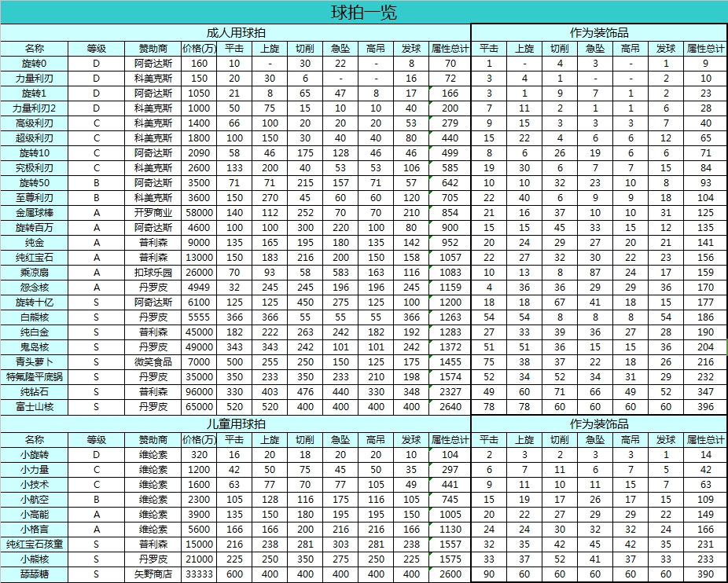Viewport: 728px width, 583px height.
Task: Click the 矢野商店 sponsor cell
Action: click(x=153, y=574)
